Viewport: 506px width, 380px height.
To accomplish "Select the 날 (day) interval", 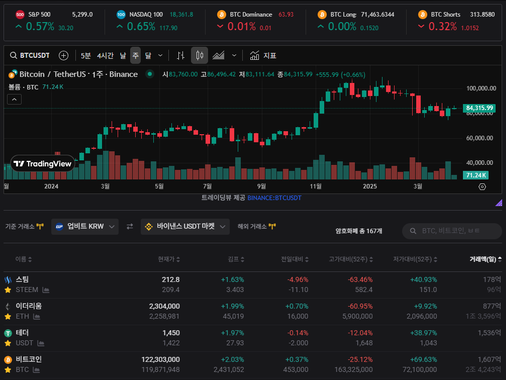I will [x=123, y=56].
